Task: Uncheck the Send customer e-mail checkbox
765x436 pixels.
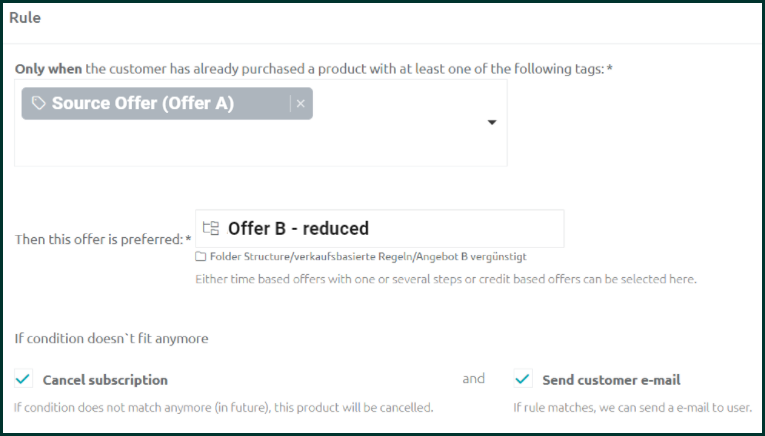Action: click(523, 379)
